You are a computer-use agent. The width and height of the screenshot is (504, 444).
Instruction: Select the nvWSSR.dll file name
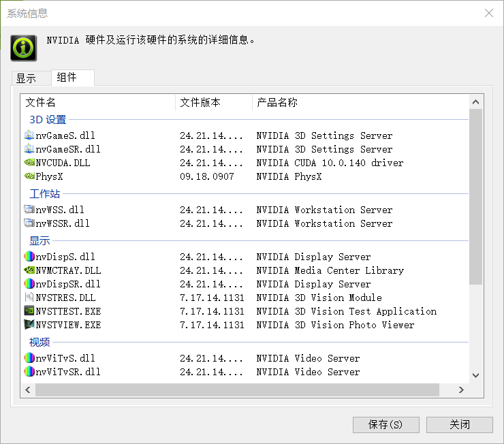point(63,223)
